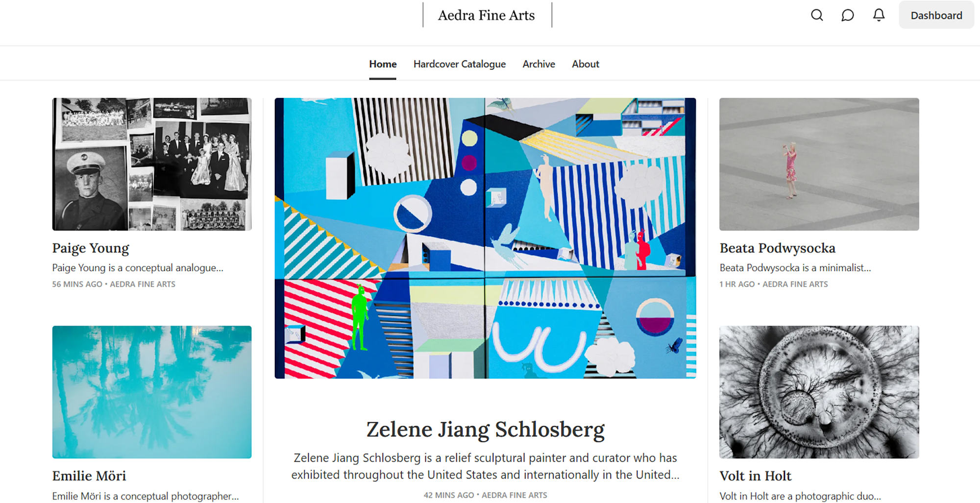
Task: Open the Volt in Holt circular artwork
Action: pyautogui.click(x=819, y=392)
